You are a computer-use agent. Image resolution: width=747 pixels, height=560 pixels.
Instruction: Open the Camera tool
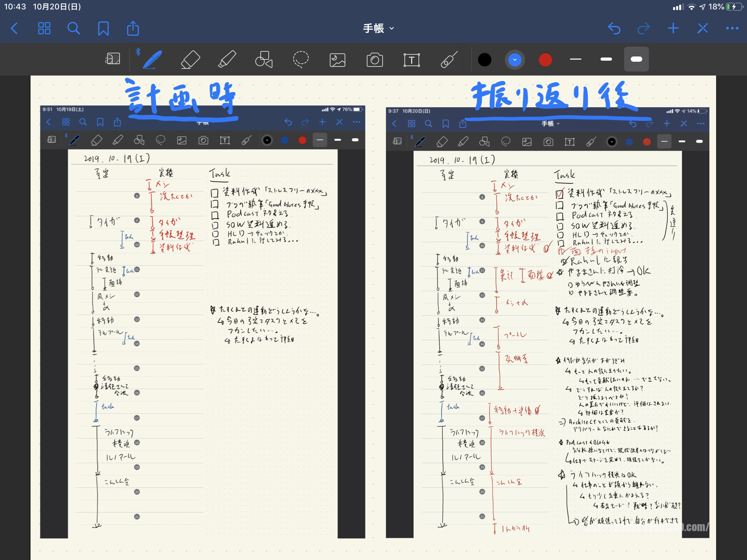tap(375, 60)
